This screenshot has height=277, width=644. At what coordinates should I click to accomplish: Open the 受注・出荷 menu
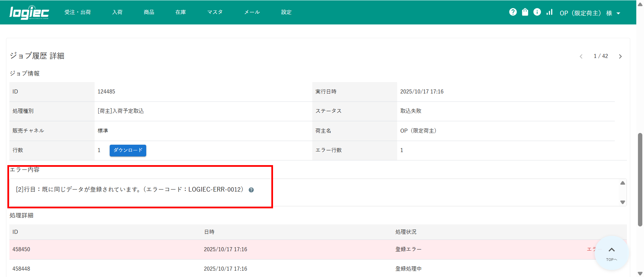(77, 12)
